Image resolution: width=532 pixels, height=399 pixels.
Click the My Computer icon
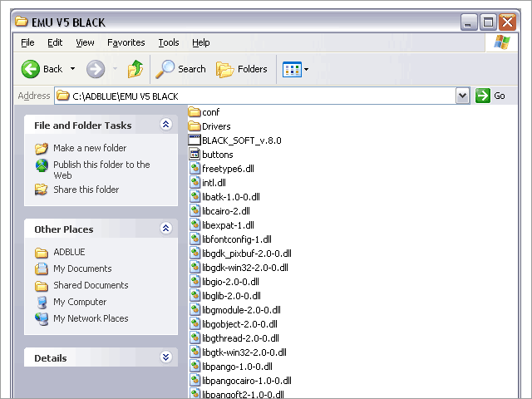tap(42, 302)
